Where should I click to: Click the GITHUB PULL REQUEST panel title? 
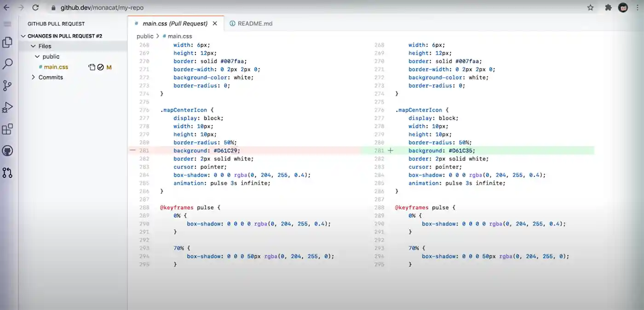pos(56,23)
